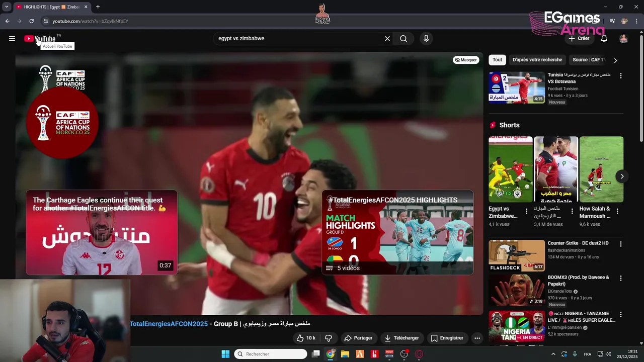Open options for Counter-Strike DE dust2 video

[x=620, y=244]
